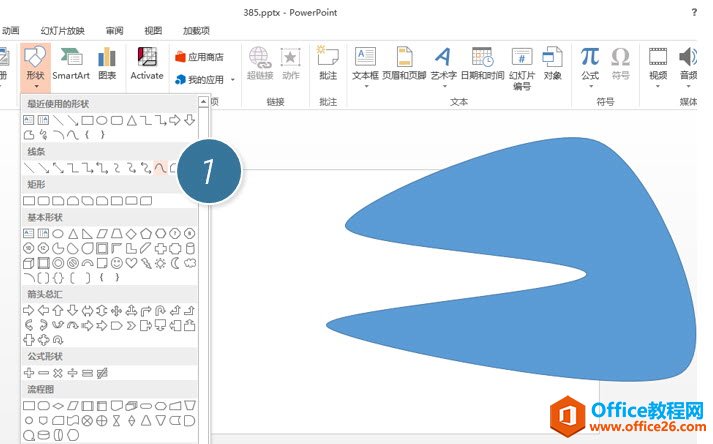
Task: Select the heart shape in 基本形状
Action: pos(131,263)
